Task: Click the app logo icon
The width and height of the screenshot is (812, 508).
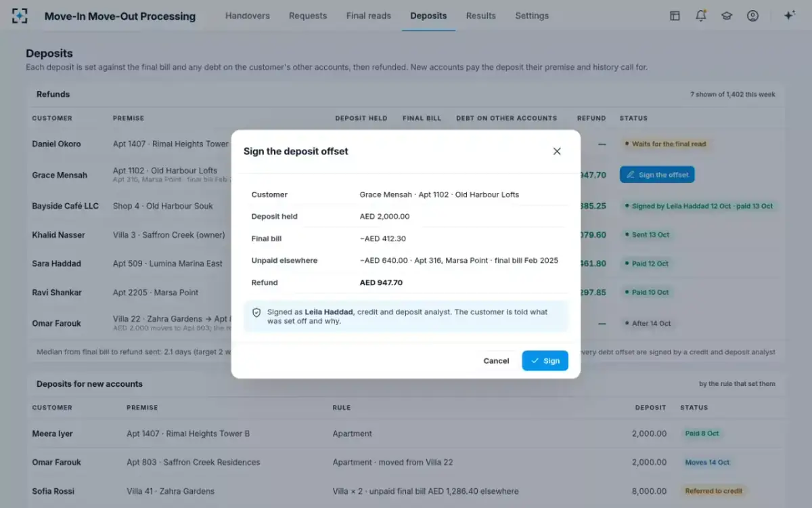Action: (20, 16)
